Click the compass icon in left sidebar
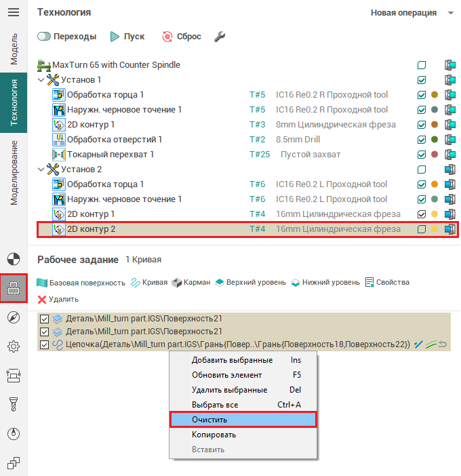461x476 pixels. tap(14, 317)
